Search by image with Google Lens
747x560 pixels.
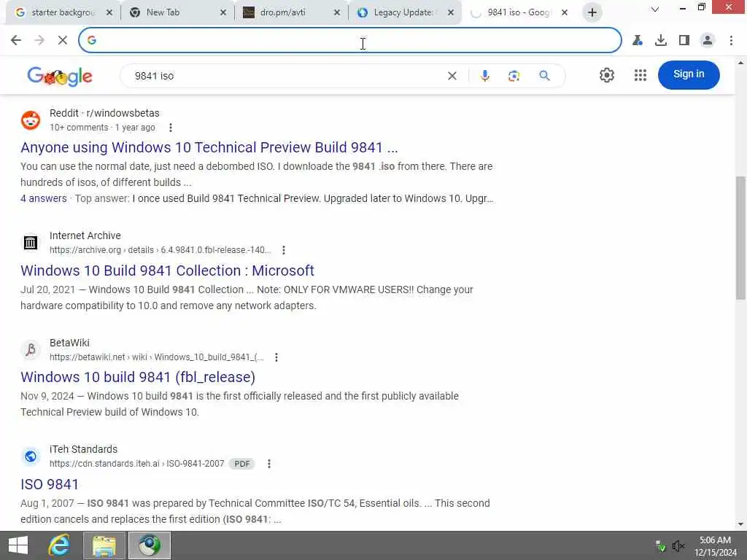[x=514, y=76]
